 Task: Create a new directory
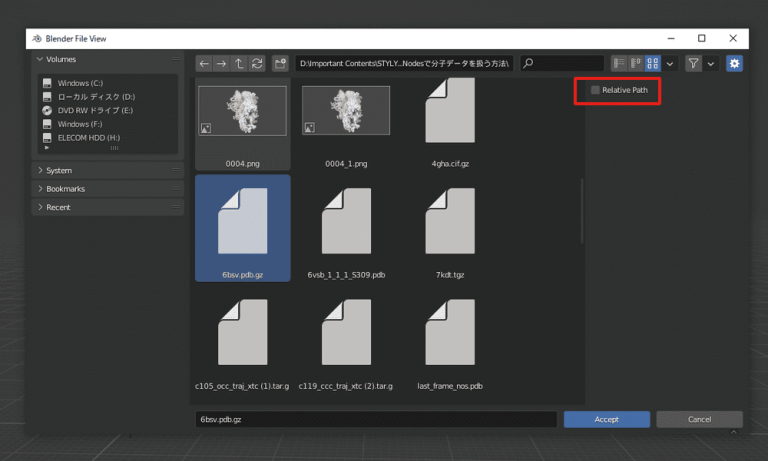coord(280,64)
